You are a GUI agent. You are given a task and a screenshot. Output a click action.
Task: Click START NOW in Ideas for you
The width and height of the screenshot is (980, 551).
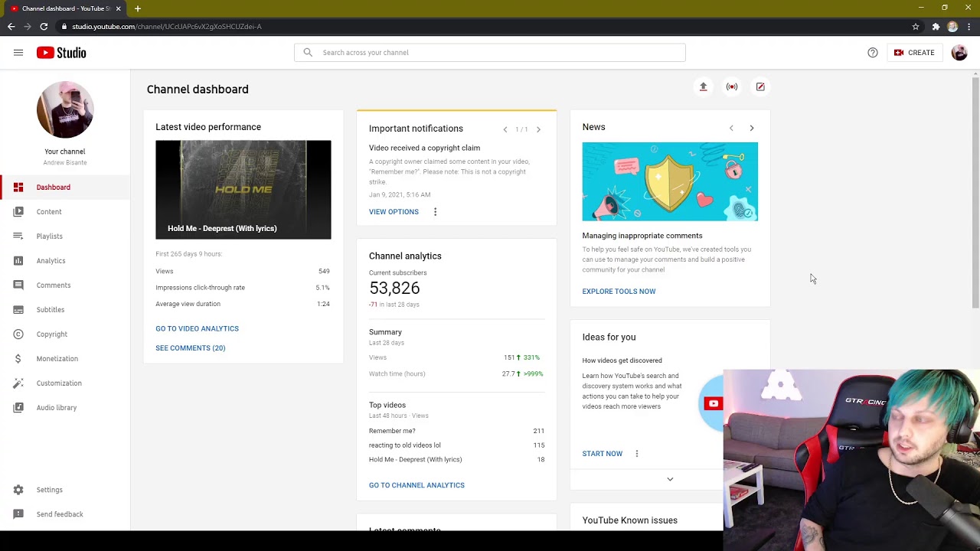[602, 454]
